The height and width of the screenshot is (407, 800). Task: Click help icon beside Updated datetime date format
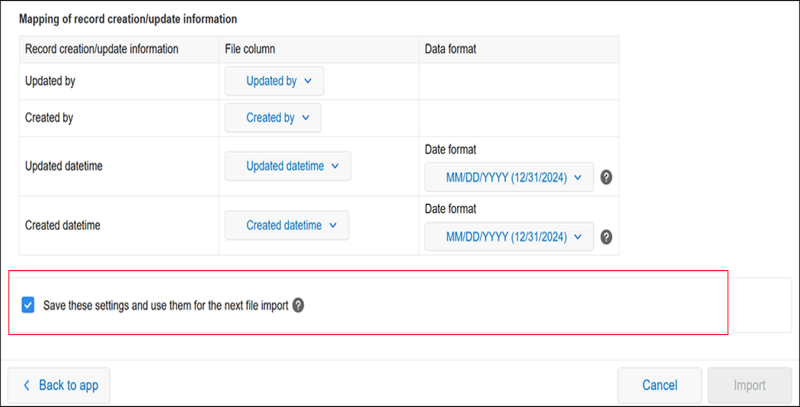606,178
